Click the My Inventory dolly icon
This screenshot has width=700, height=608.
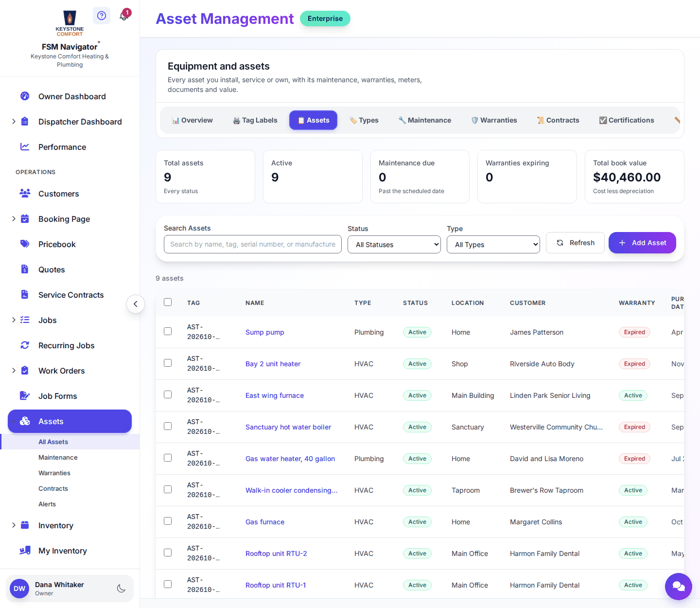pyautogui.click(x=25, y=551)
